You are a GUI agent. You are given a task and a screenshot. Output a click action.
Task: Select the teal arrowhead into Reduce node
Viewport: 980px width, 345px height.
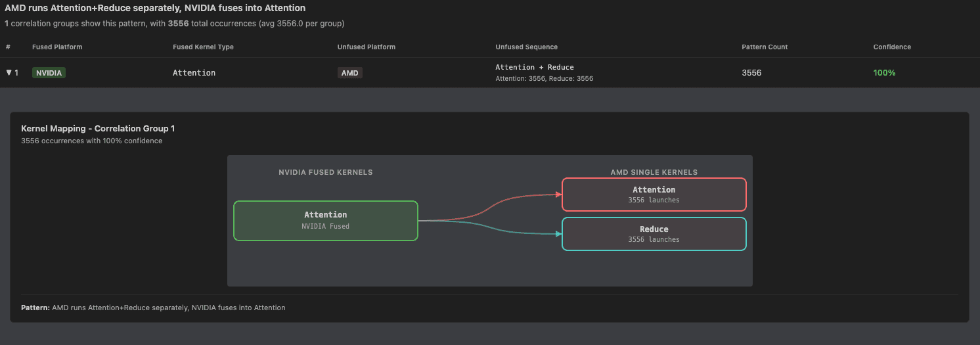click(558, 234)
